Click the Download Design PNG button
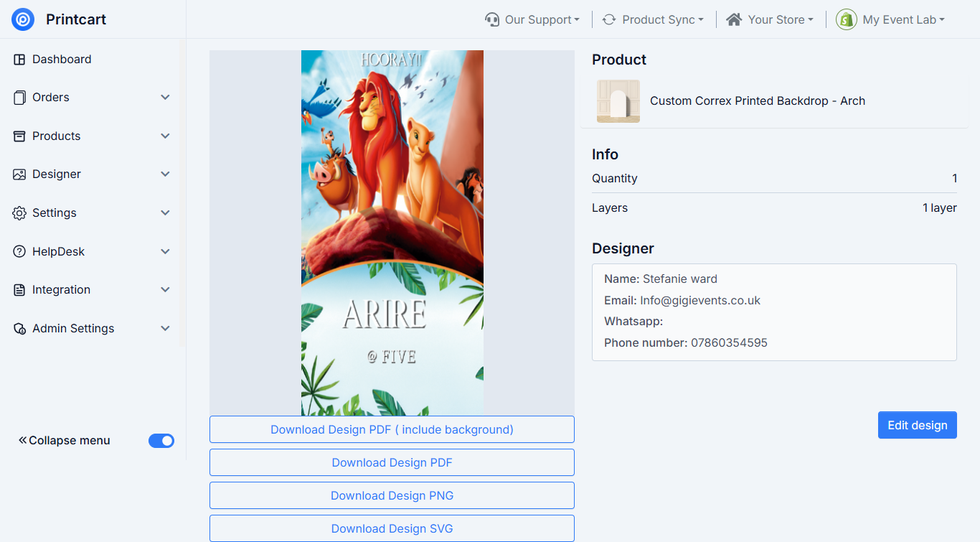The height and width of the screenshot is (542, 980). 392,495
